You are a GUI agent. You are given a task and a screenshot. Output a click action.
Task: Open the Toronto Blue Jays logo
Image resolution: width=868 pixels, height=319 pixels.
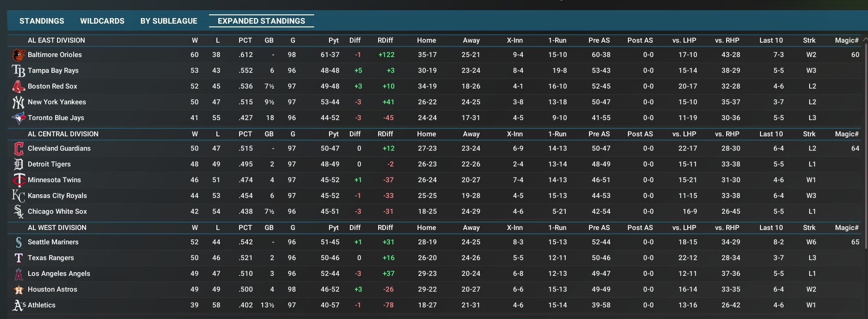pyautogui.click(x=19, y=118)
